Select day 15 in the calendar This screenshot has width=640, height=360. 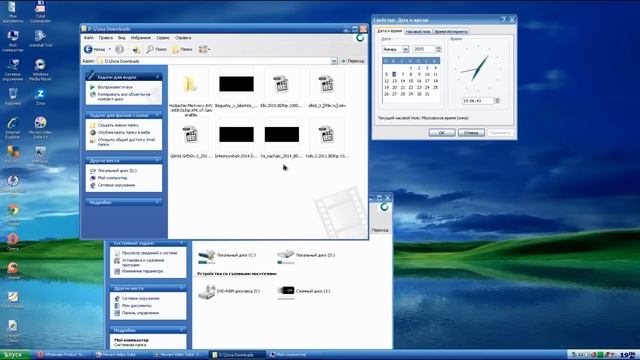click(411, 81)
